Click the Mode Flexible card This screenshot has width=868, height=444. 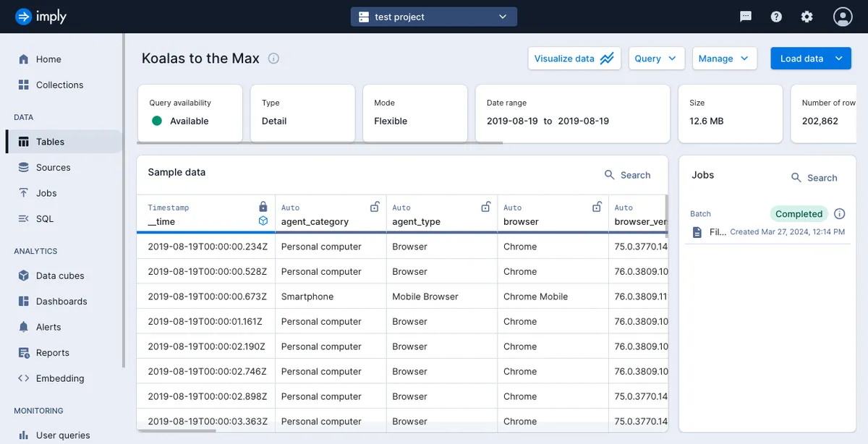[x=415, y=113]
